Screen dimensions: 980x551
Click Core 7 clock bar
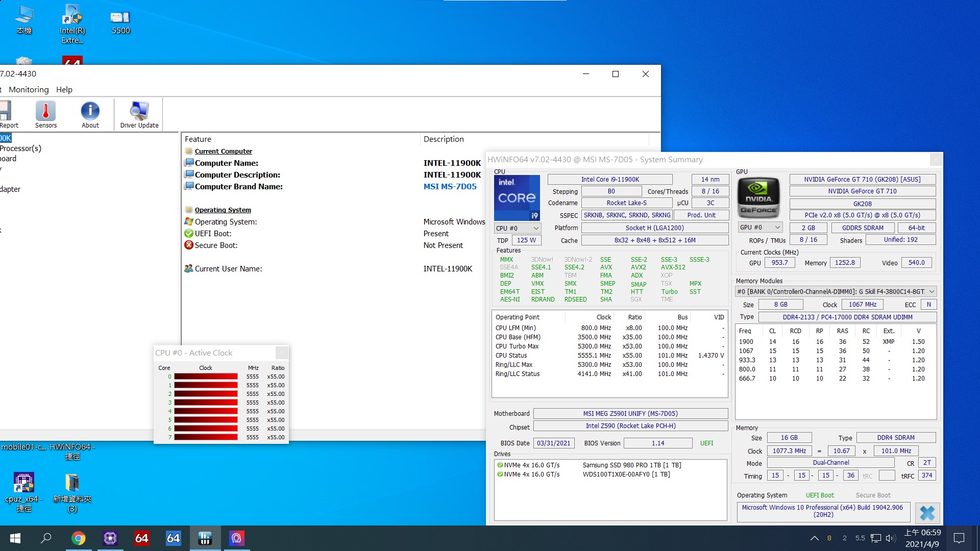coord(206,437)
